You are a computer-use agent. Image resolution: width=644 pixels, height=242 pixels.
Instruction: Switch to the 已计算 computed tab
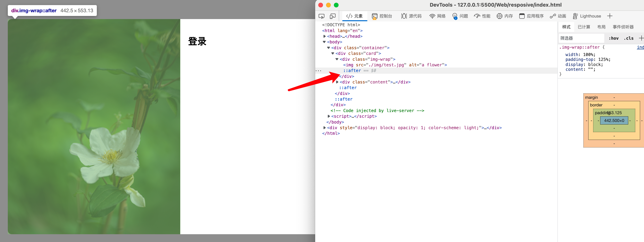[584, 27]
